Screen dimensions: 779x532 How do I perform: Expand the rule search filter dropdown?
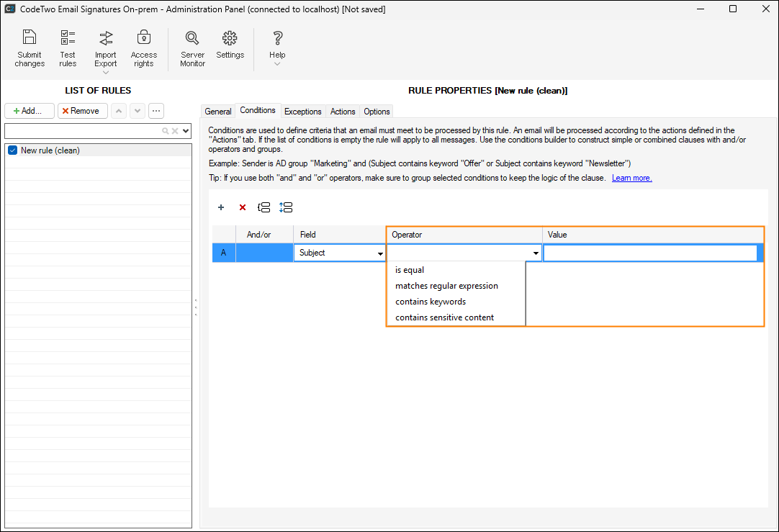pos(186,131)
